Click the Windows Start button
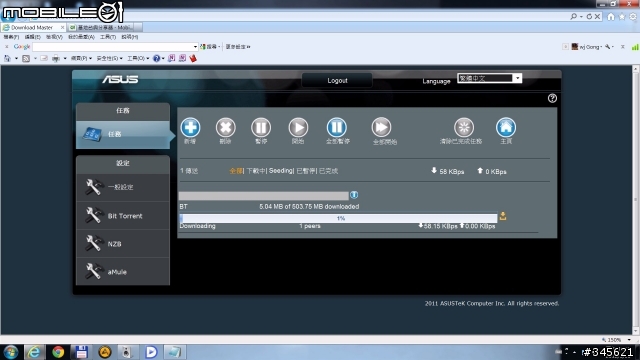Screen dimensions: 640x360 (11, 352)
